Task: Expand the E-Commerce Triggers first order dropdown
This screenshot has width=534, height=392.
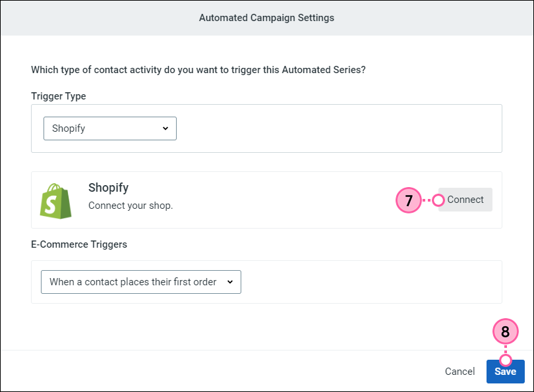Action: point(141,282)
